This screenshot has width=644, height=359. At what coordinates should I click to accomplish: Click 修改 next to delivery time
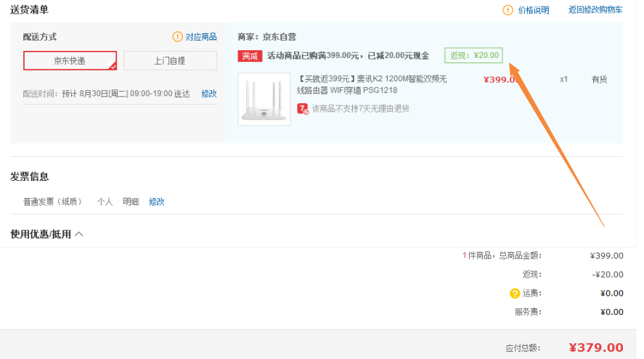click(208, 94)
